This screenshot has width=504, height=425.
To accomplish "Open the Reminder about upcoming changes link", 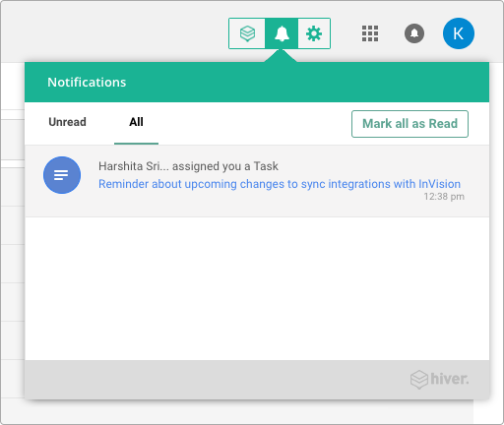I will click(280, 184).
